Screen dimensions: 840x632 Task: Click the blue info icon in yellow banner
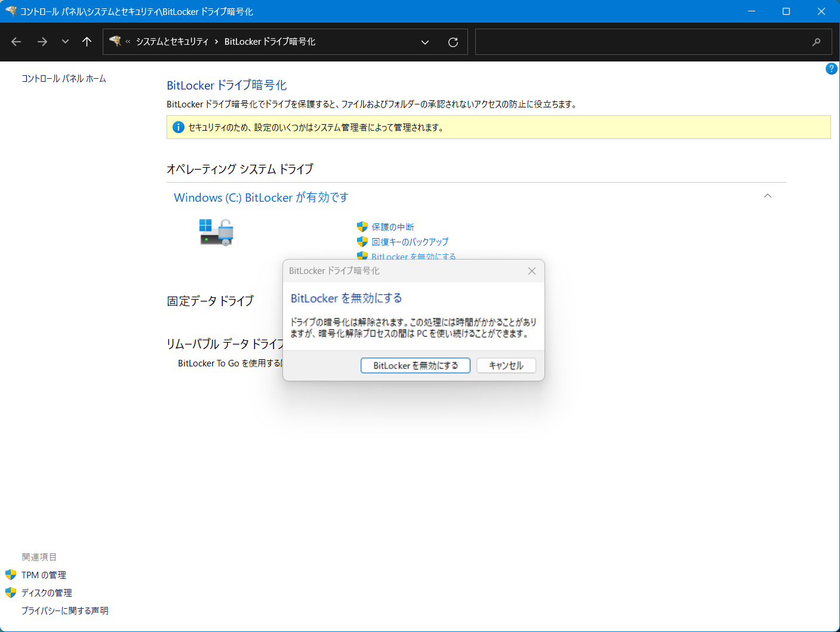[x=178, y=127]
